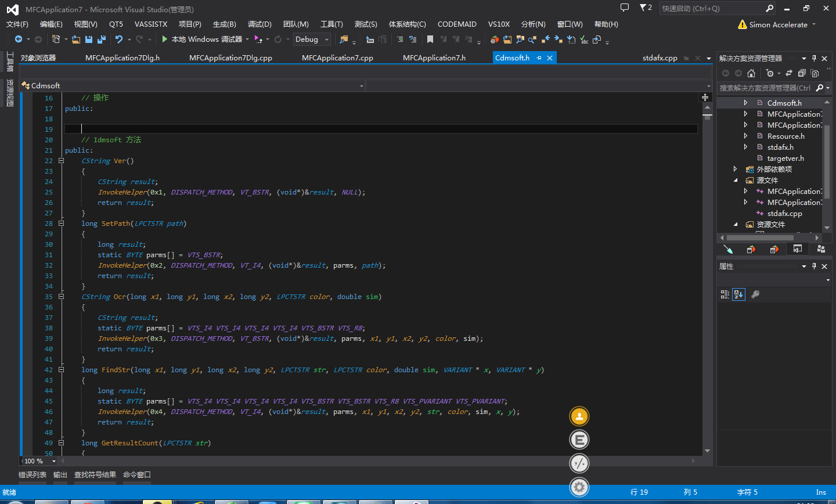Click the Quick Launch search magnifier
836x504 pixels.
tap(769, 8)
